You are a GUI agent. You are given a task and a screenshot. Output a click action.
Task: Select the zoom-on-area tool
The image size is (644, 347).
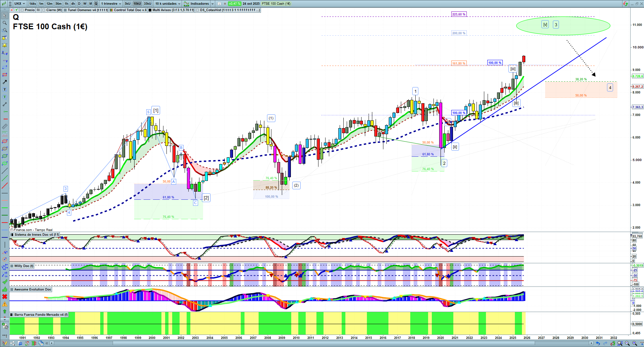pos(5,30)
